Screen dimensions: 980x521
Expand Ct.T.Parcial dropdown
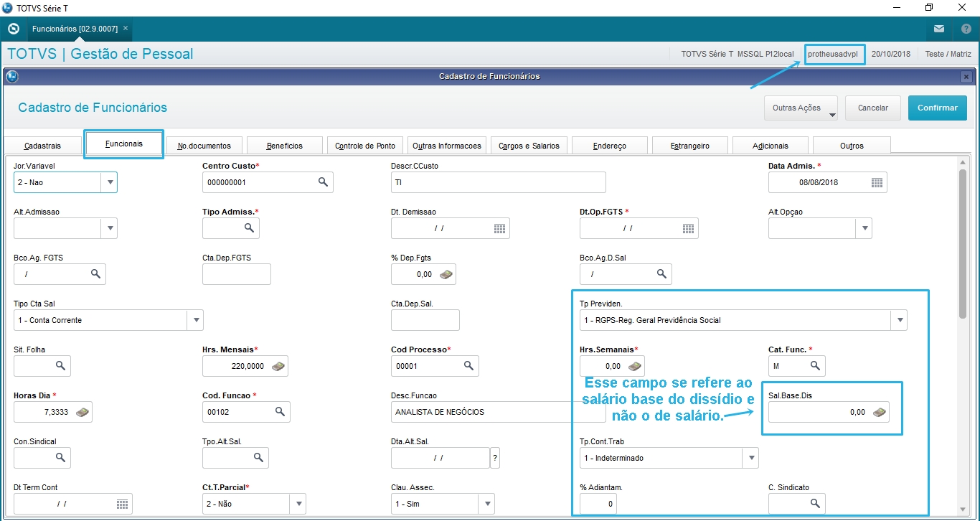pyautogui.click(x=298, y=504)
